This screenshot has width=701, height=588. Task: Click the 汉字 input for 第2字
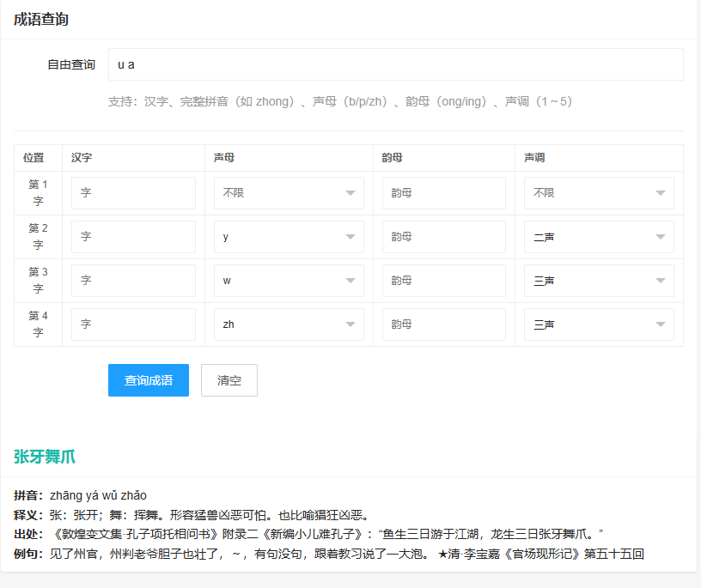133,236
